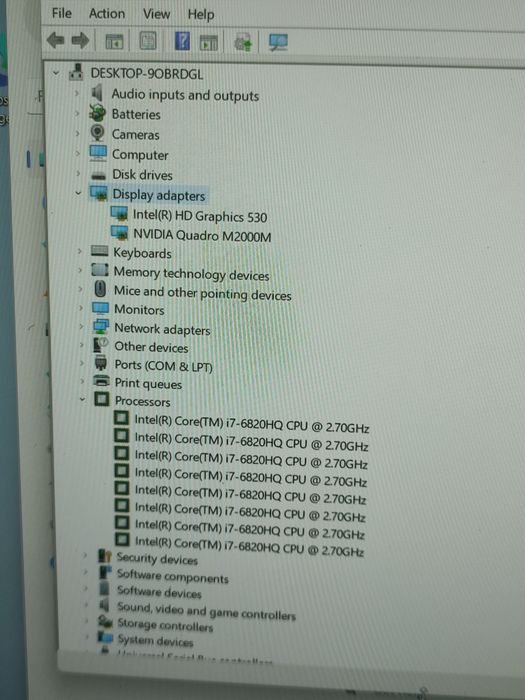Click the Properties toolbar icon
The image size is (525, 700).
point(148,42)
